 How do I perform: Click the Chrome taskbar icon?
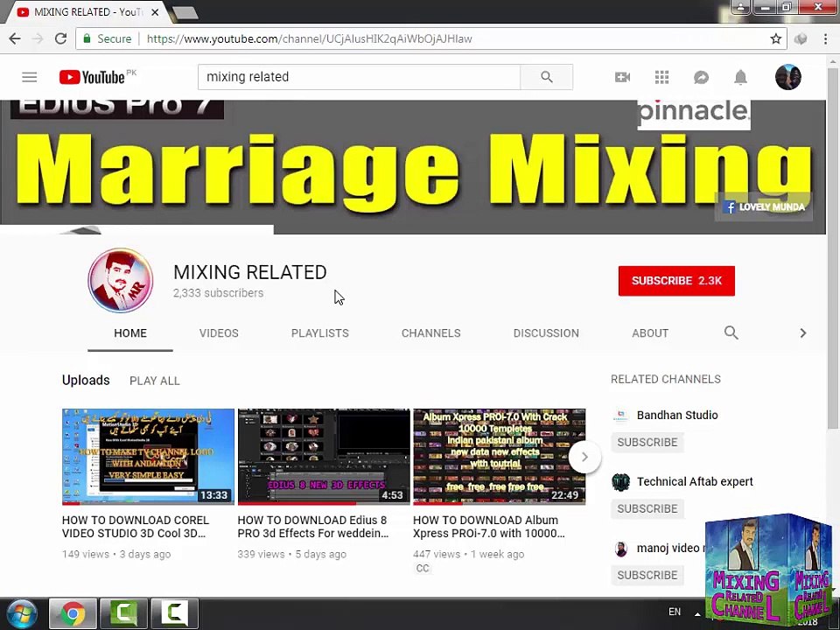(x=73, y=613)
